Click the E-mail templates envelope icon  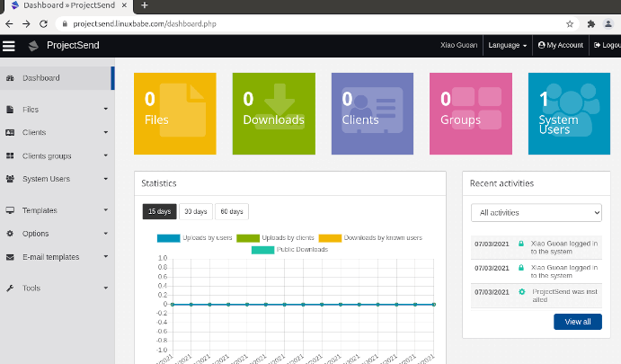pos(10,257)
